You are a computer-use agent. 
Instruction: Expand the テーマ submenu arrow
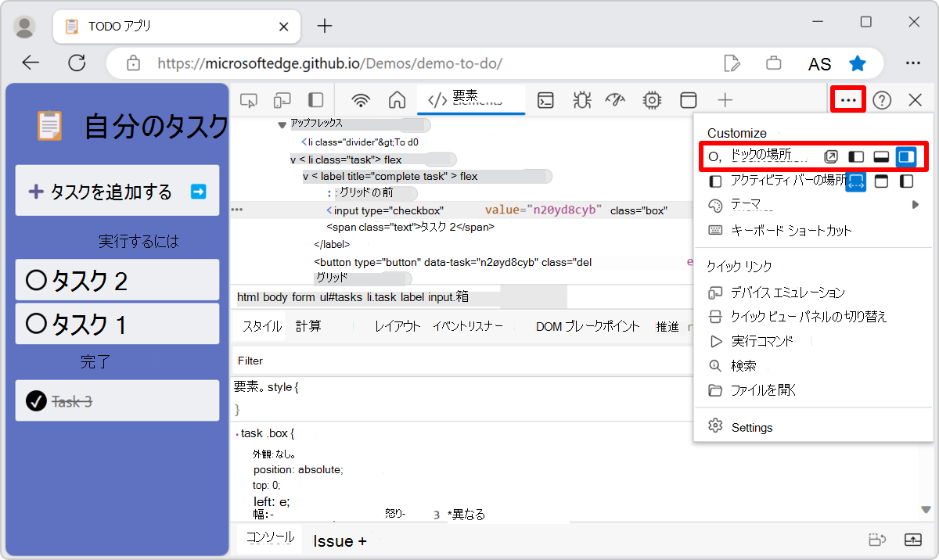916,204
